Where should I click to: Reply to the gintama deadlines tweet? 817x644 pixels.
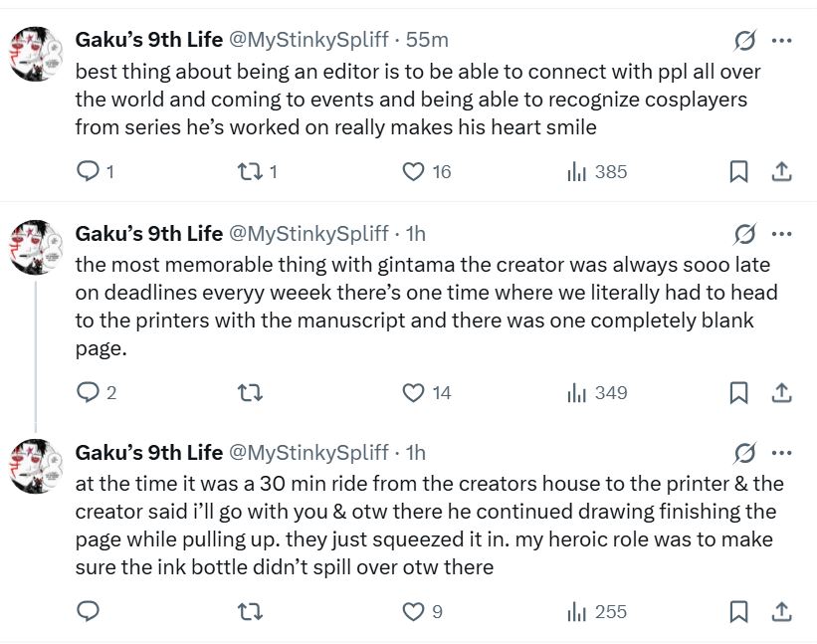click(89, 393)
